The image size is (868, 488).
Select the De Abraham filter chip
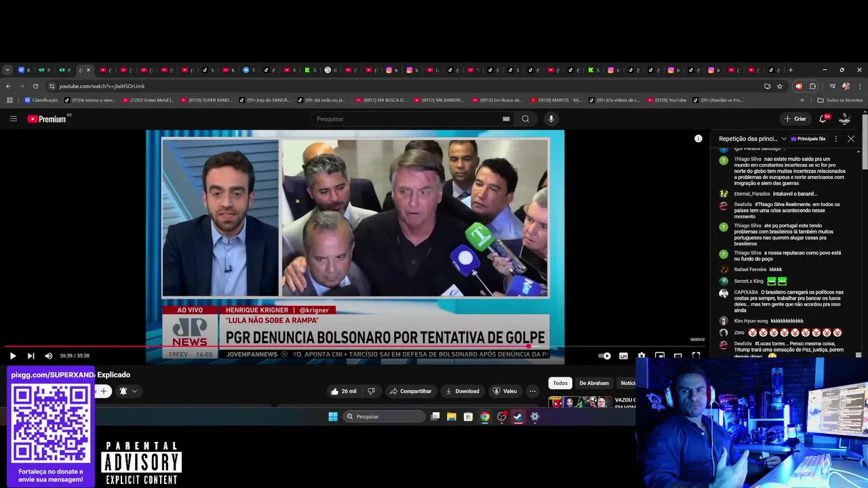pos(594,383)
